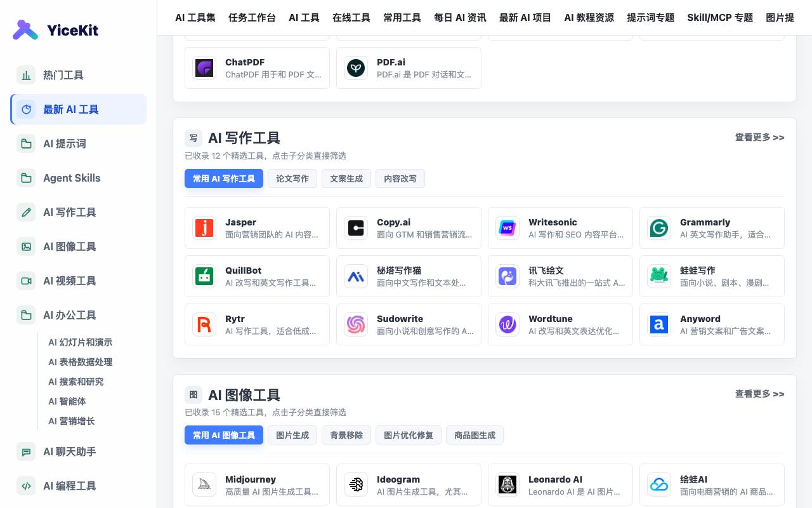Select the 图片生成 filter tab
Viewport: 812px width, 508px height.
click(x=292, y=435)
